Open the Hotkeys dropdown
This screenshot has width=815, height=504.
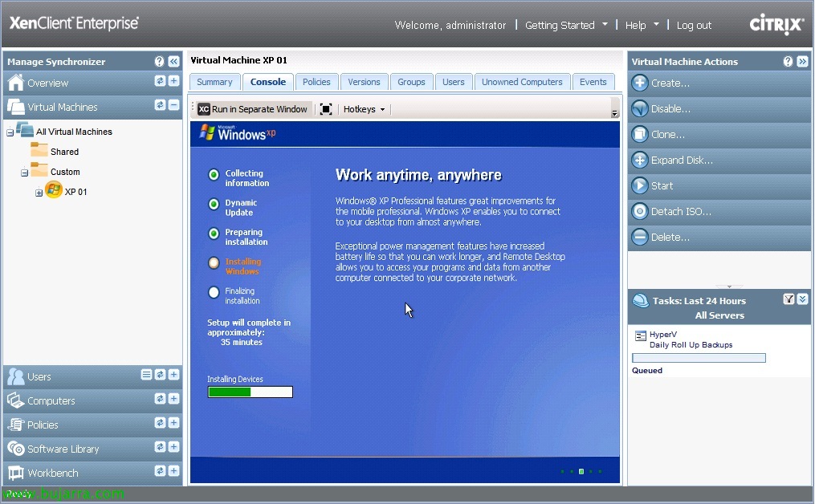(x=364, y=109)
